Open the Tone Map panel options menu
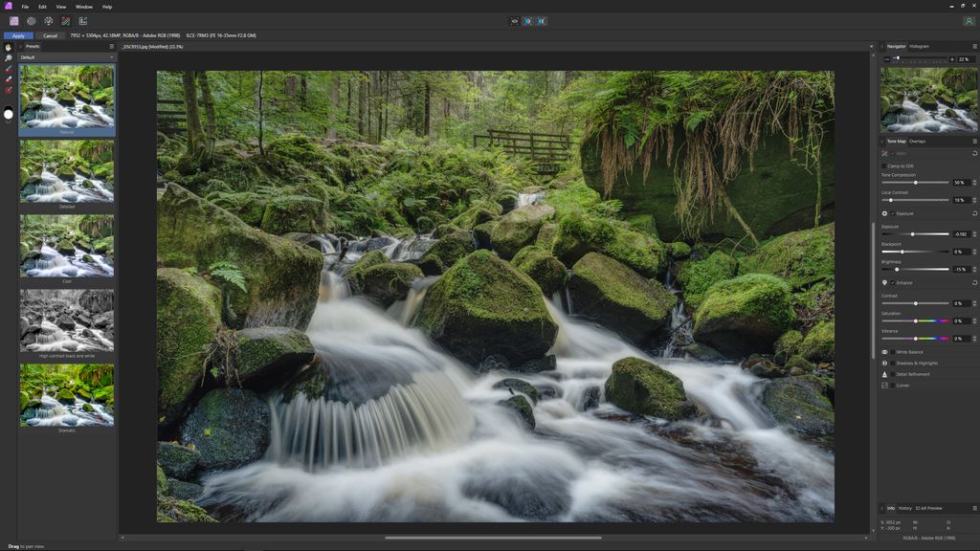Screen dimensions: 980x551 pos(974,142)
